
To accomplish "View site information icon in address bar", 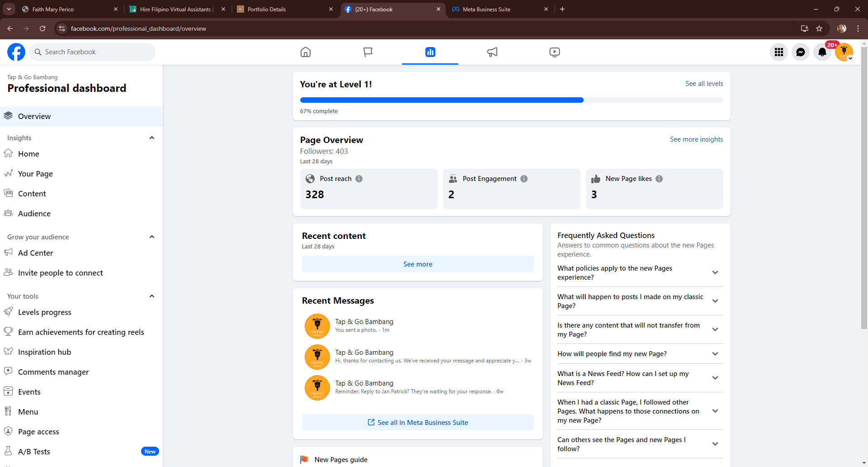I will pyautogui.click(x=62, y=29).
